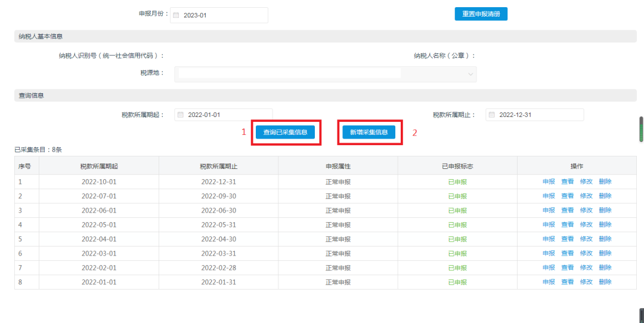Screen dimensions: 644x323
Task: Click 删除 link in row 1
Action: (605, 182)
